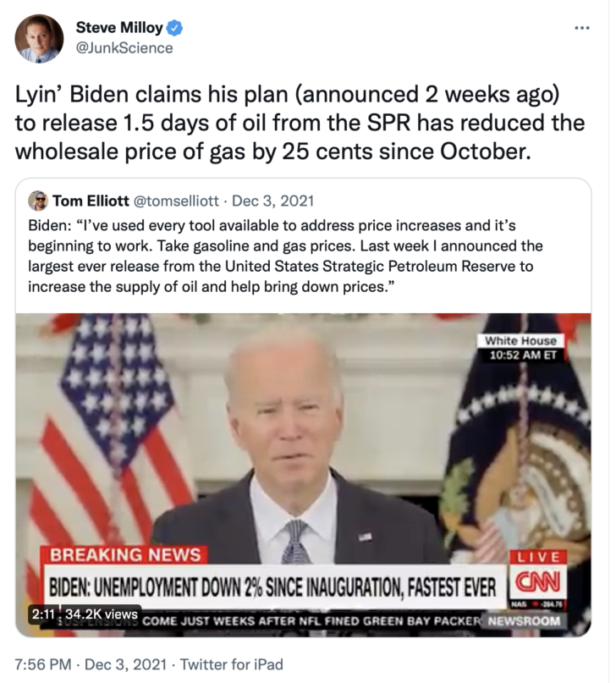Open the @JunkScience handle
Image resolution: width=616 pixels, height=683 pixels.
(x=124, y=48)
